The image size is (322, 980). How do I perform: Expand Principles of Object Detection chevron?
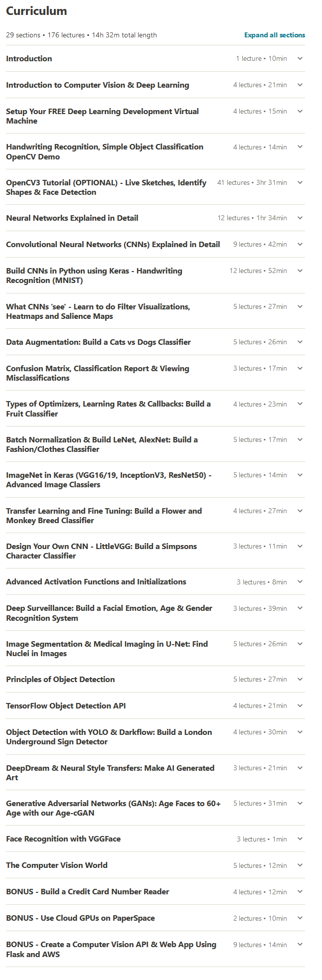tap(300, 679)
